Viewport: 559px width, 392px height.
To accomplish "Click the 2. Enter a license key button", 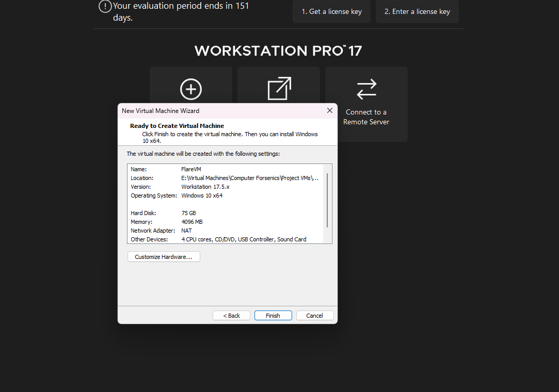I will pos(417,11).
